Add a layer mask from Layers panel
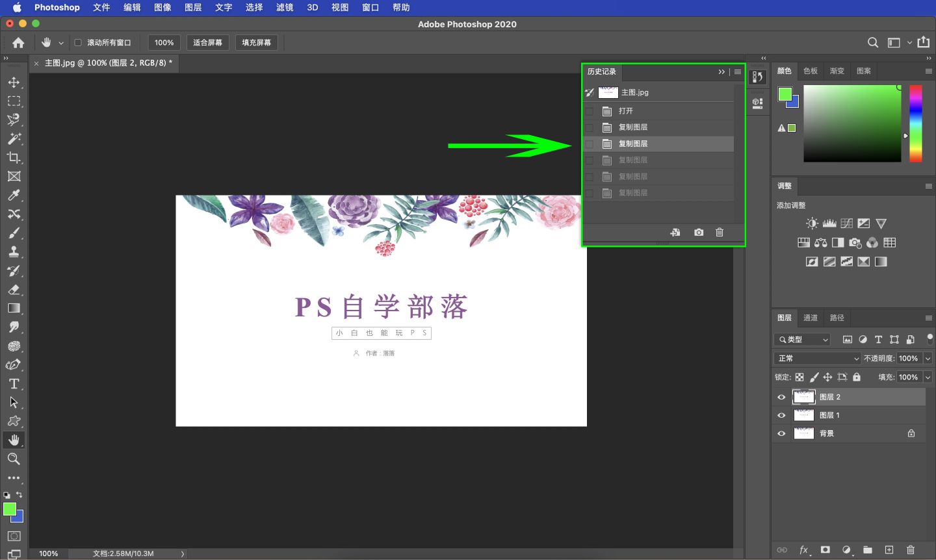 (x=825, y=550)
